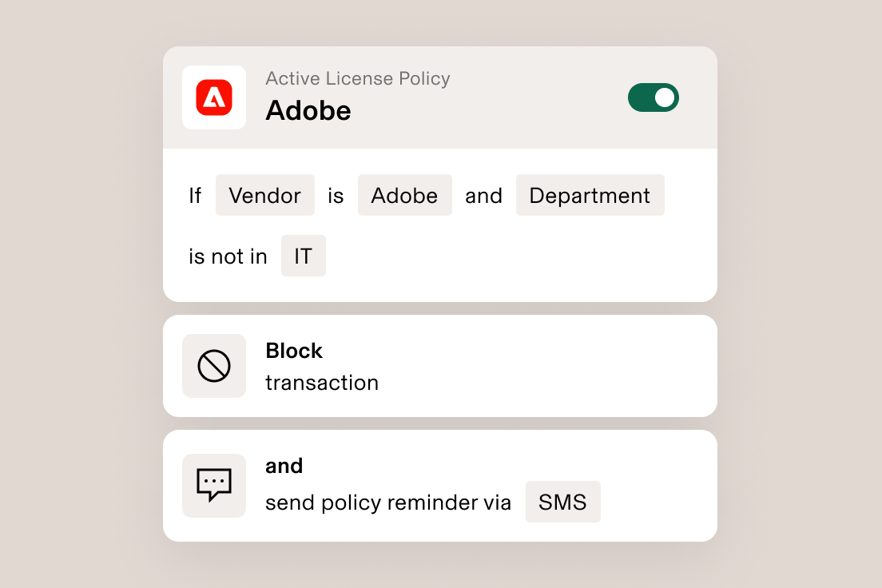Select the Adobe vendor value chip
882x588 pixels.
404,195
